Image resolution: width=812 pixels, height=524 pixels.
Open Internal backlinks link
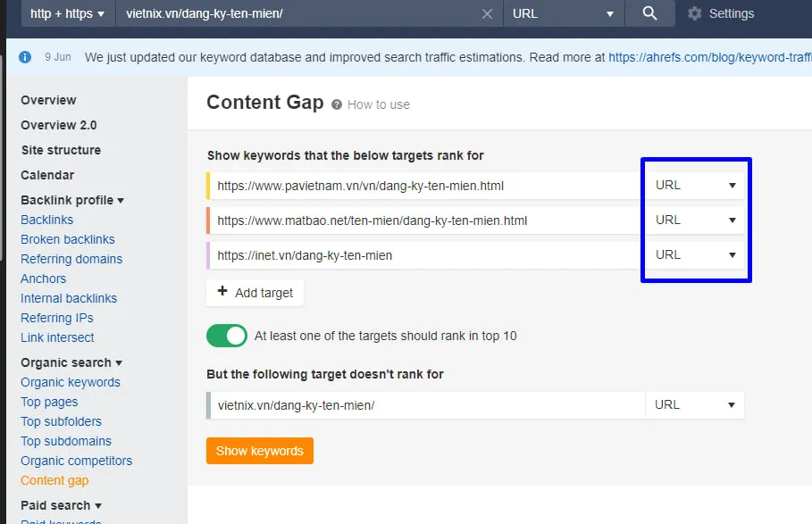[69, 298]
